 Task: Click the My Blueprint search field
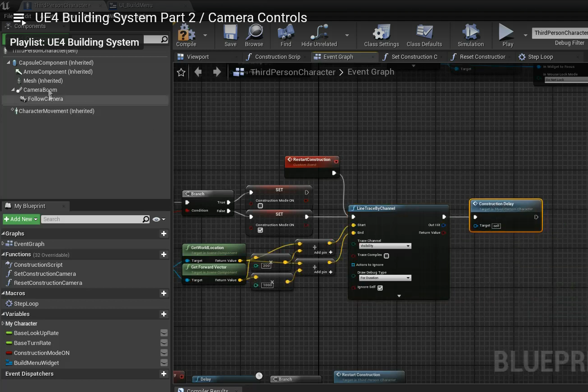pyautogui.click(x=92, y=219)
